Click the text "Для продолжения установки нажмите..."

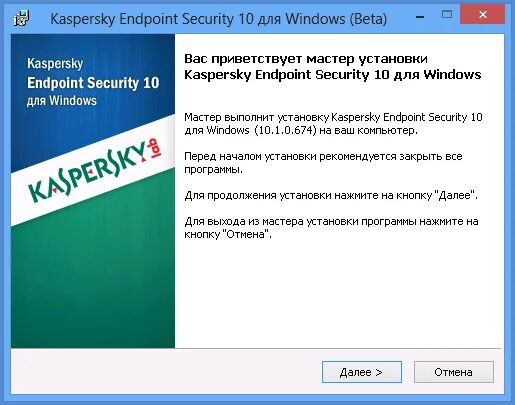click(x=331, y=195)
